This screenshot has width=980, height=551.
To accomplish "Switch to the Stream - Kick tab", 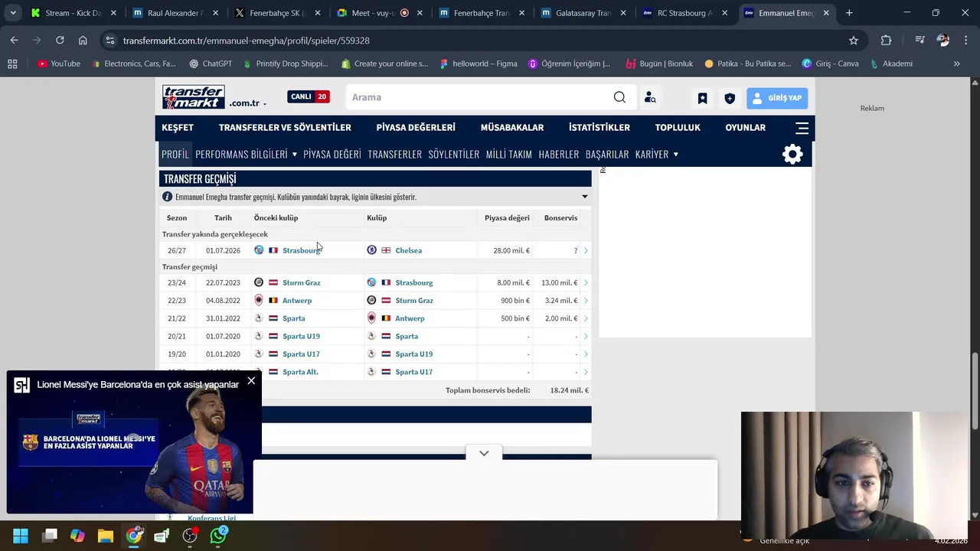I will point(73,13).
